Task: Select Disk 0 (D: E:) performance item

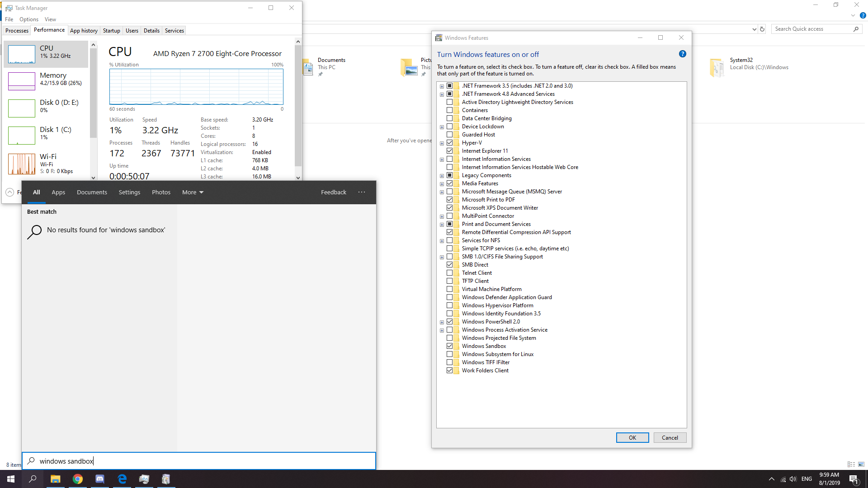Action: [x=46, y=108]
